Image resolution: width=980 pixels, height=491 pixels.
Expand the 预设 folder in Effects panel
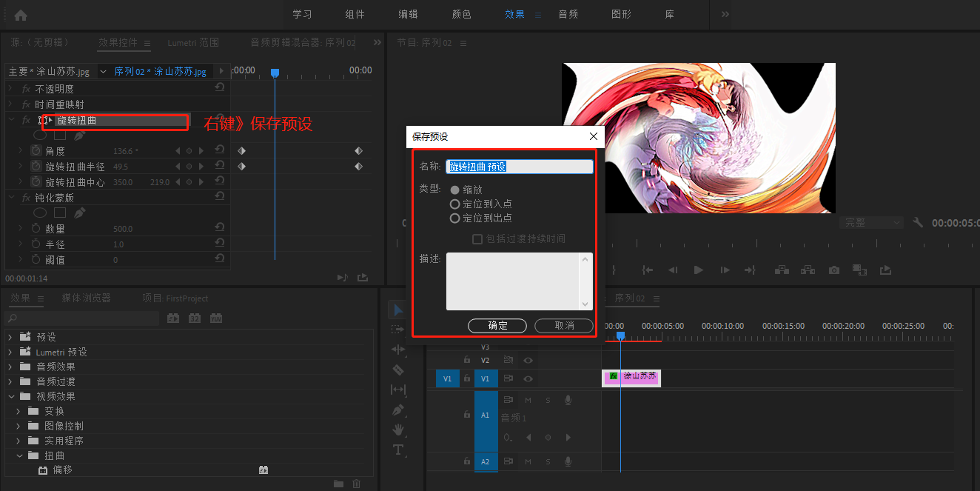point(10,337)
